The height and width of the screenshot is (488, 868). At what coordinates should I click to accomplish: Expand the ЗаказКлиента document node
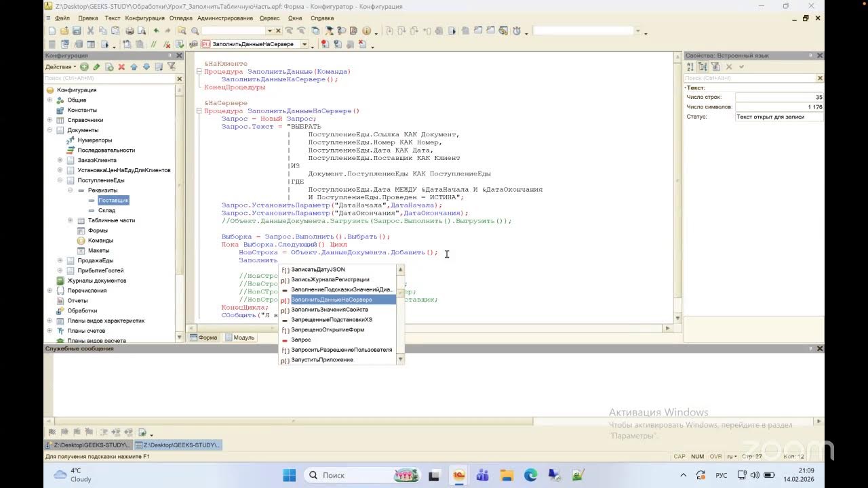[x=60, y=160]
